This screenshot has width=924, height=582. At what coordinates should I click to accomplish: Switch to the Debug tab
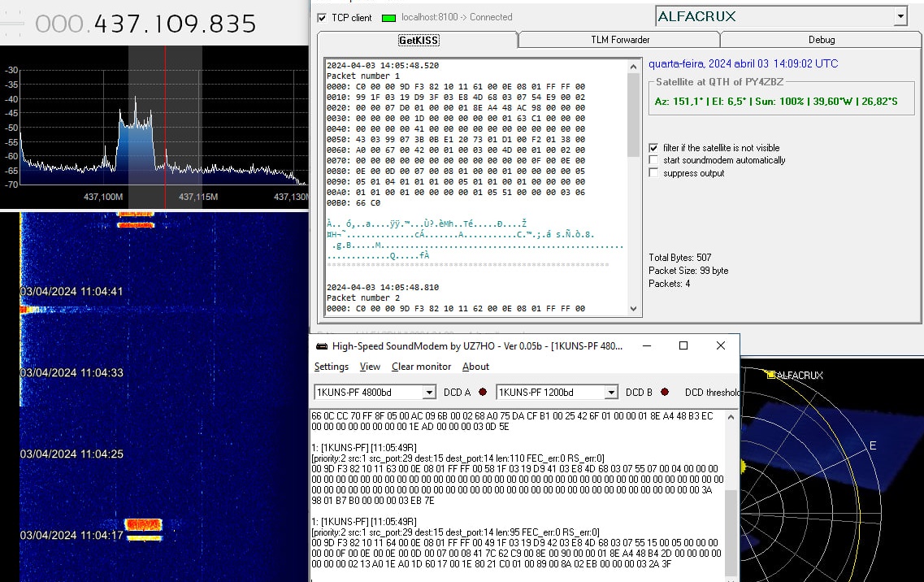pyautogui.click(x=821, y=40)
